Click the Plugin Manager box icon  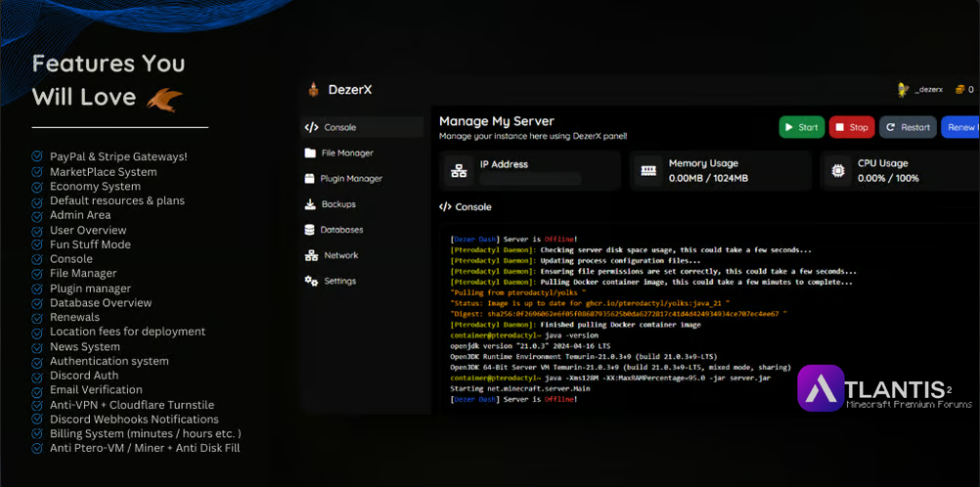pos(309,178)
